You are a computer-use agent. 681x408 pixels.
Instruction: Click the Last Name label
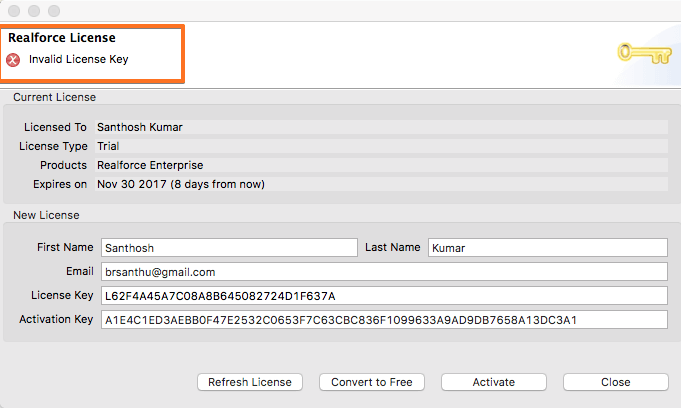[x=393, y=247]
